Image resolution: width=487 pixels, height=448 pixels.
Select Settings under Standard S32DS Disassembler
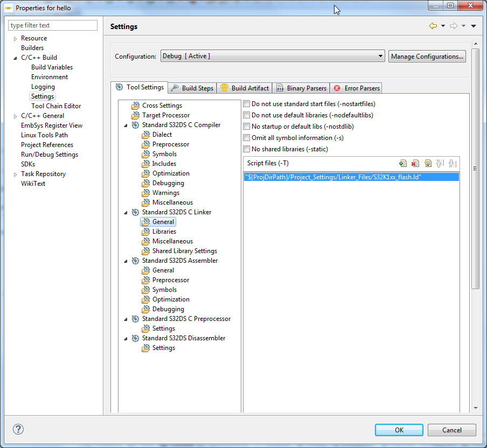(164, 348)
